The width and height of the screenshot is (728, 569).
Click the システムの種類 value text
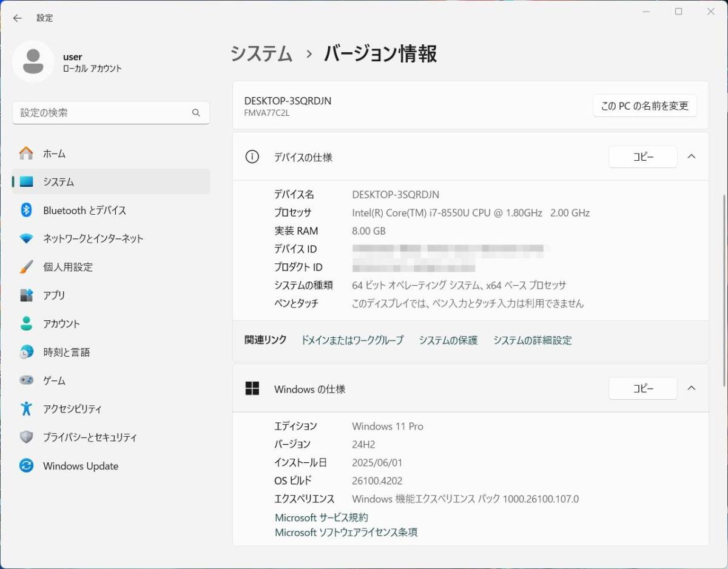[x=459, y=285]
